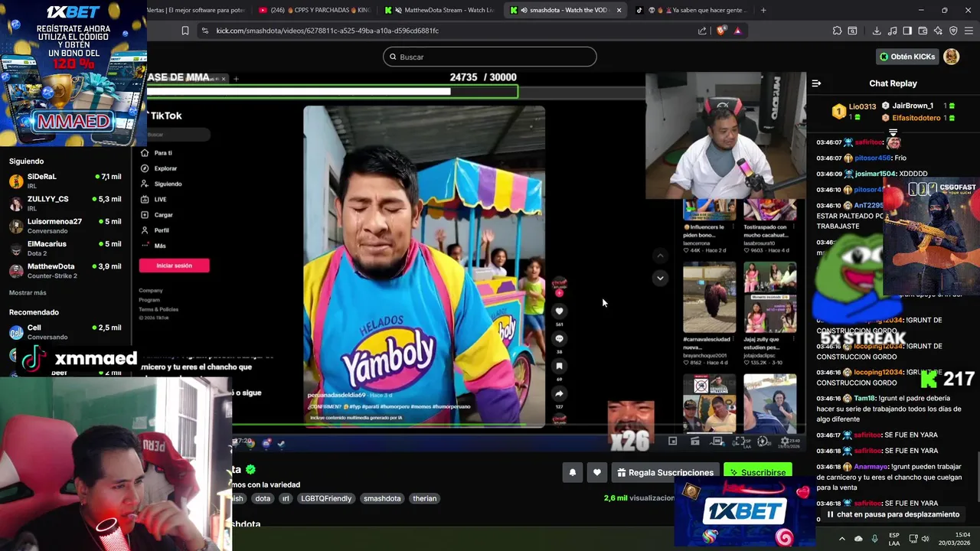The image size is (980, 551).
Task: Open the Brave Shields lion icon
Action: (721, 31)
